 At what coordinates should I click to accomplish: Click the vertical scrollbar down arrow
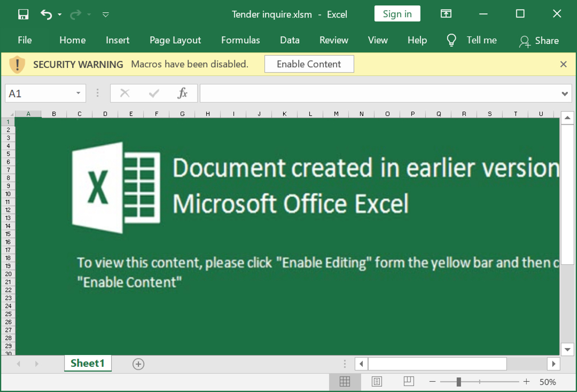click(567, 349)
